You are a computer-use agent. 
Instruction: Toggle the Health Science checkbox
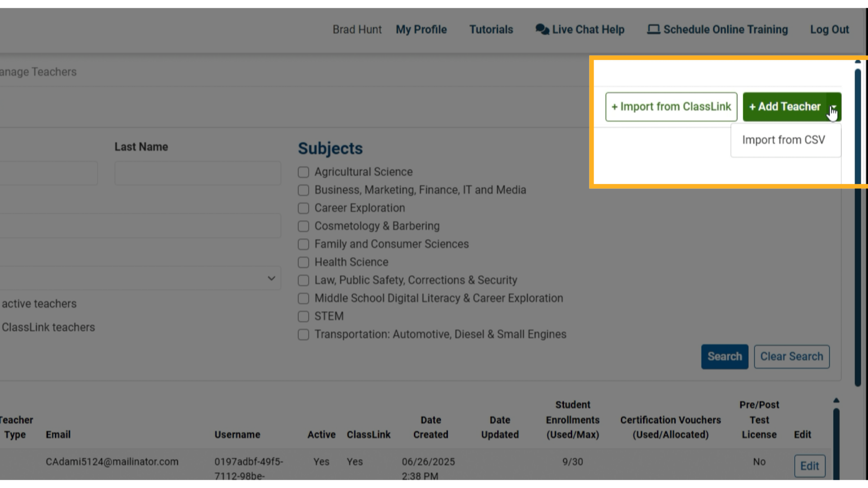303,263
